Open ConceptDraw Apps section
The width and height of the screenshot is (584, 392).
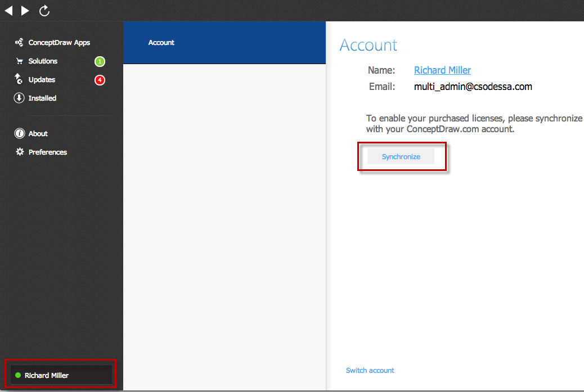tap(59, 42)
